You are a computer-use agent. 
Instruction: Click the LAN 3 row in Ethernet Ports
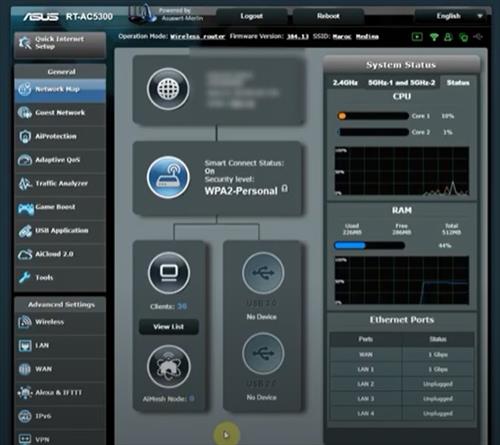[402, 399]
